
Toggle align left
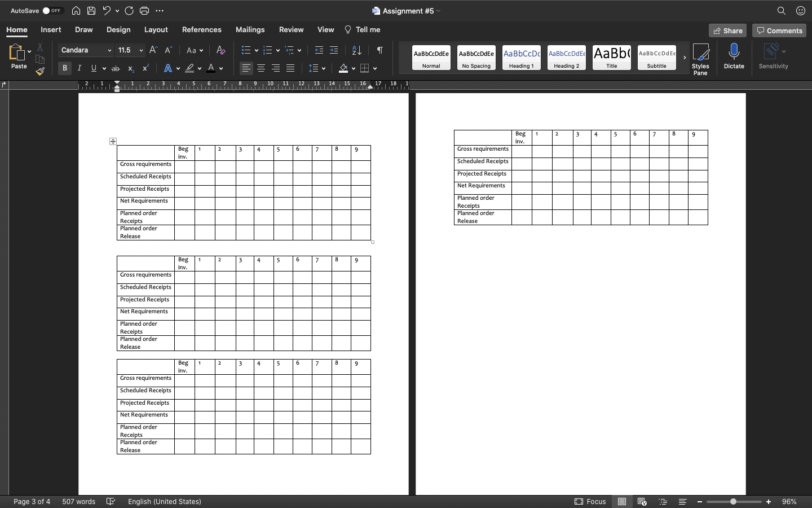246,68
